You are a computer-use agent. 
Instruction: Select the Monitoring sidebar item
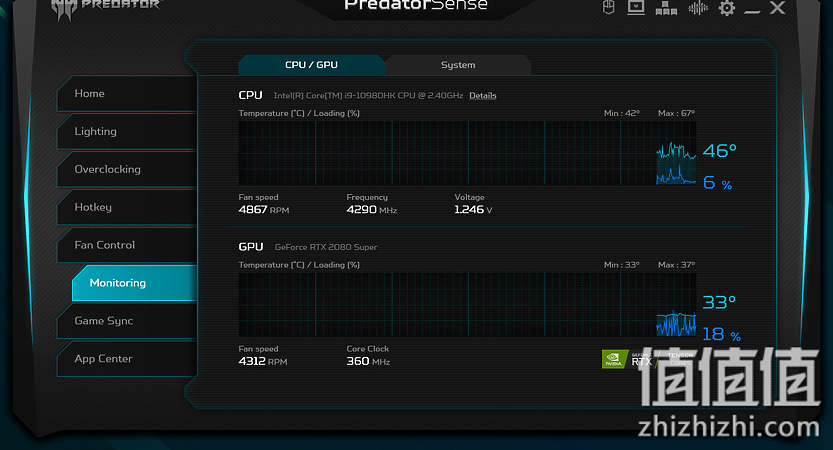point(134,283)
